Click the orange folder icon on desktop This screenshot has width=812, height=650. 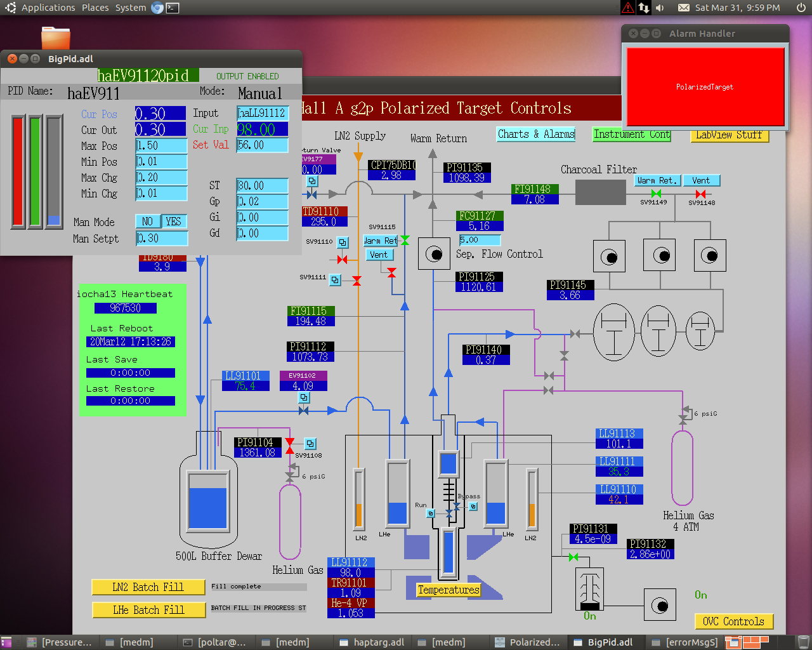pos(56,37)
